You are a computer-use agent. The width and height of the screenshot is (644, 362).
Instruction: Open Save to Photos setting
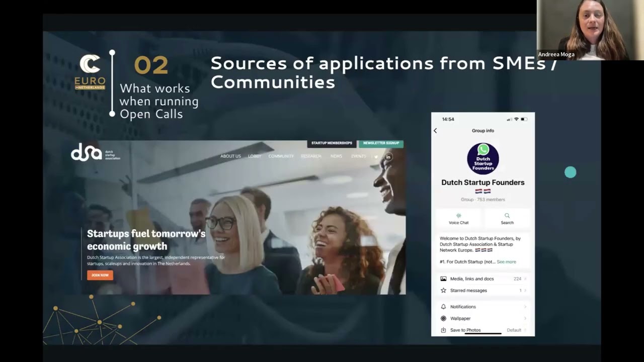(x=483, y=330)
